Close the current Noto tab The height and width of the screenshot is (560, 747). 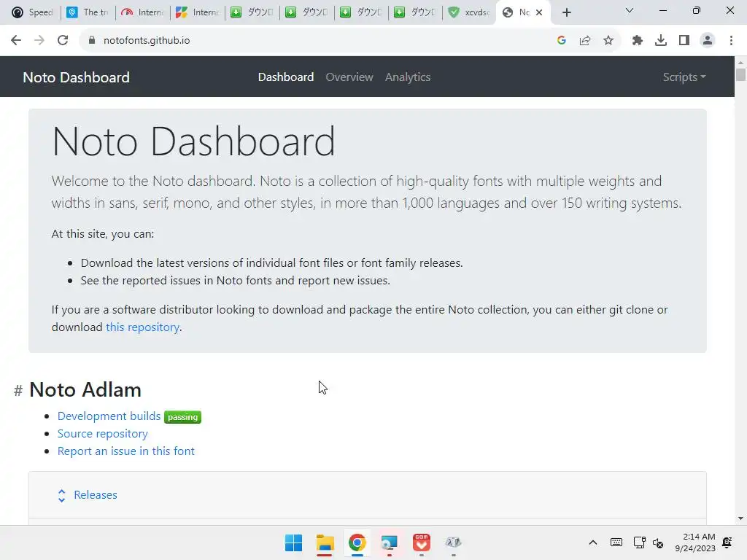[539, 12]
